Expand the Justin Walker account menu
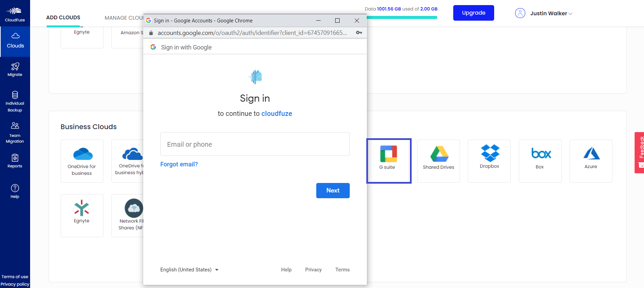 click(551, 13)
